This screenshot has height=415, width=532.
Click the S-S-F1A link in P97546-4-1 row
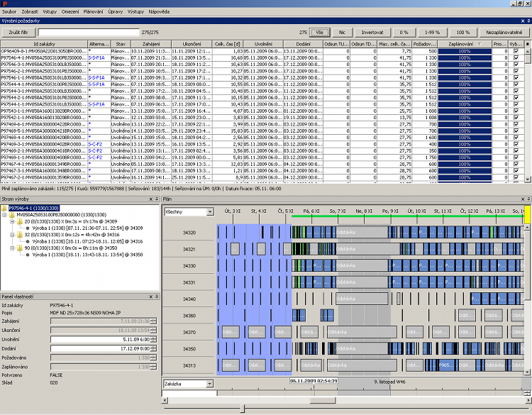click(x=96, y=58)
